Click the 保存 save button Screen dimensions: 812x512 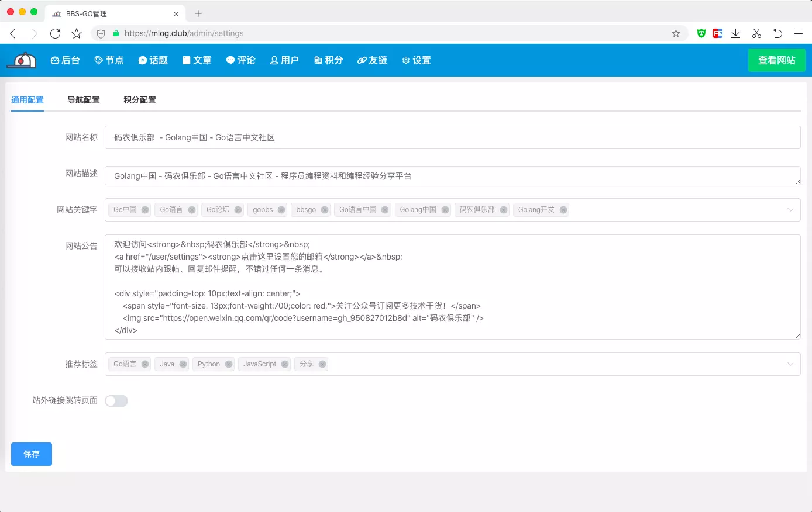pos(32,454)
